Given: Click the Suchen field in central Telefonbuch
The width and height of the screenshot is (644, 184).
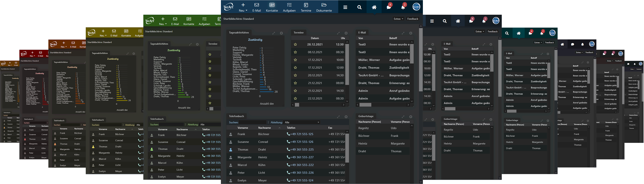Looking at the screenshot, I should [x=252, y=122].
